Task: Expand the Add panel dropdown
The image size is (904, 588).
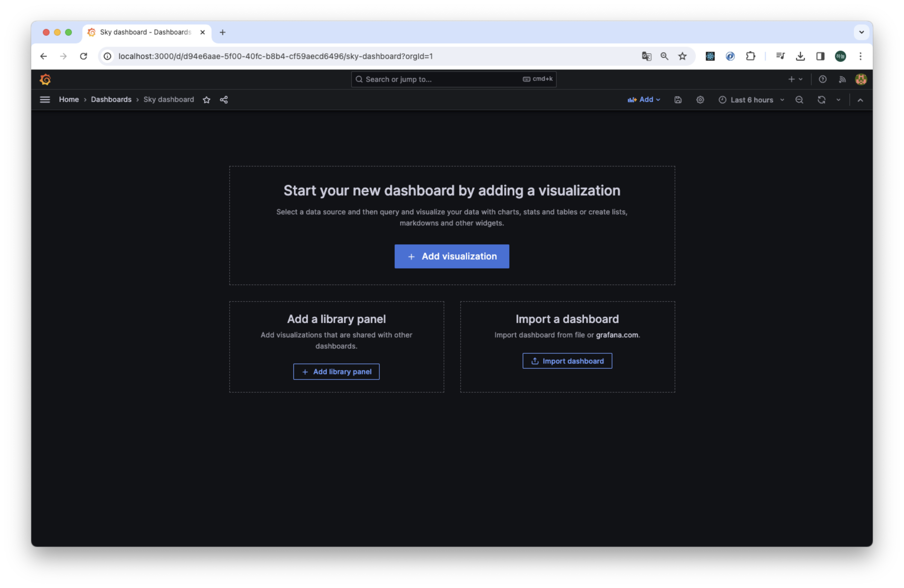Action: pos(644,99)
